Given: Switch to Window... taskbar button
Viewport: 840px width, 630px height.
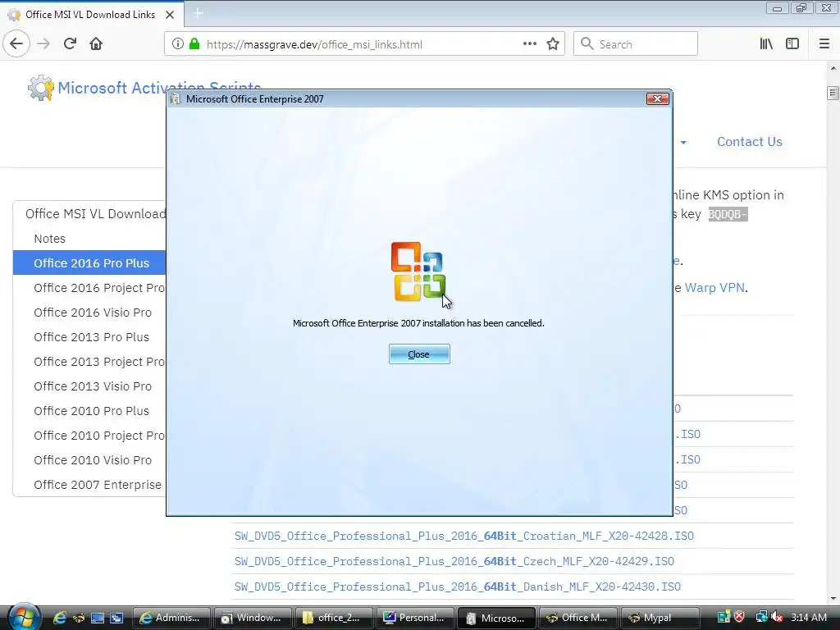Looking at the screenshot, I should click(253, 618).
